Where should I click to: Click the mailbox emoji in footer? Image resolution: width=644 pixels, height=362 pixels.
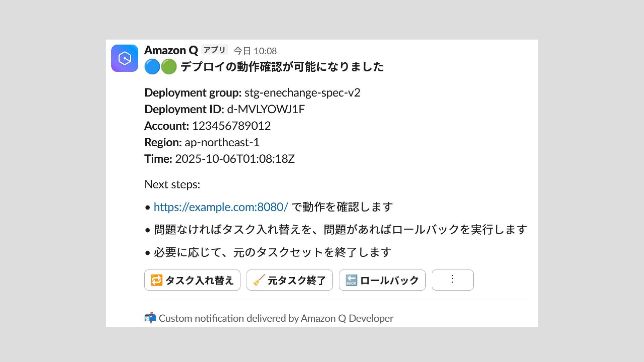[x=150, y=318]
